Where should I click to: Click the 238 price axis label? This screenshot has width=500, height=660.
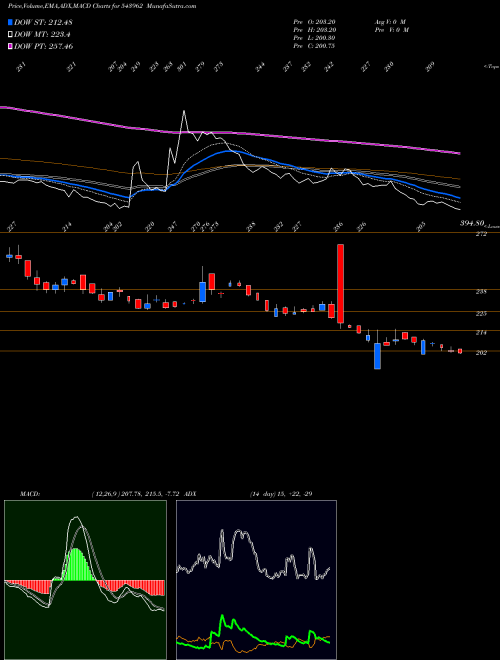pos(481,291)
